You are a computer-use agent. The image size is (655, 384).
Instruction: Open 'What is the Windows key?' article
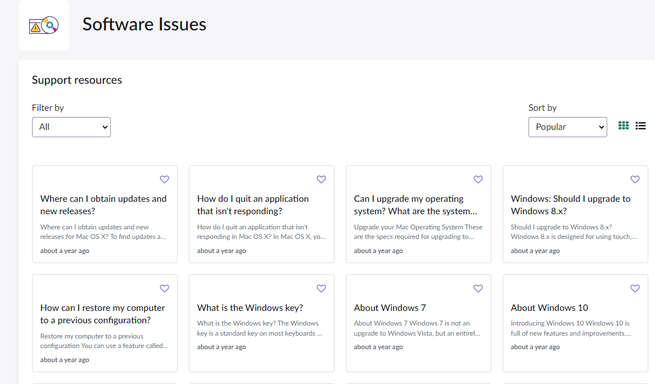pyautogui.click(x=250, y=308)
